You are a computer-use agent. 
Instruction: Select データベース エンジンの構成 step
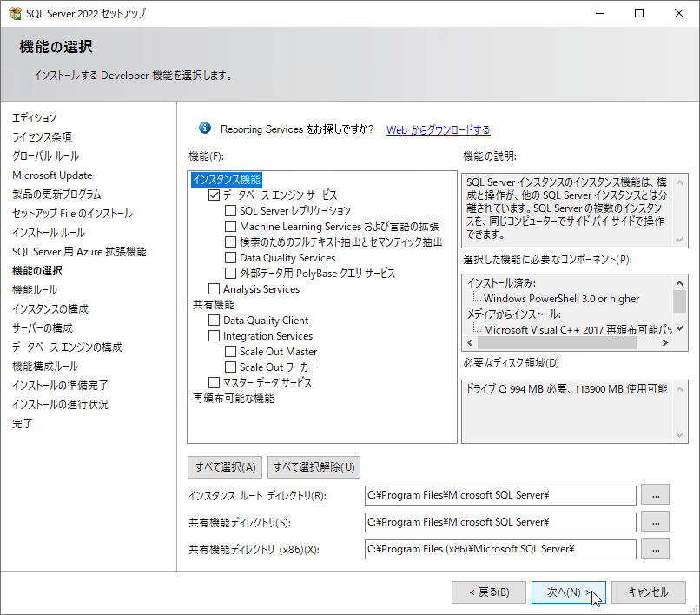(x=68, y=347)
